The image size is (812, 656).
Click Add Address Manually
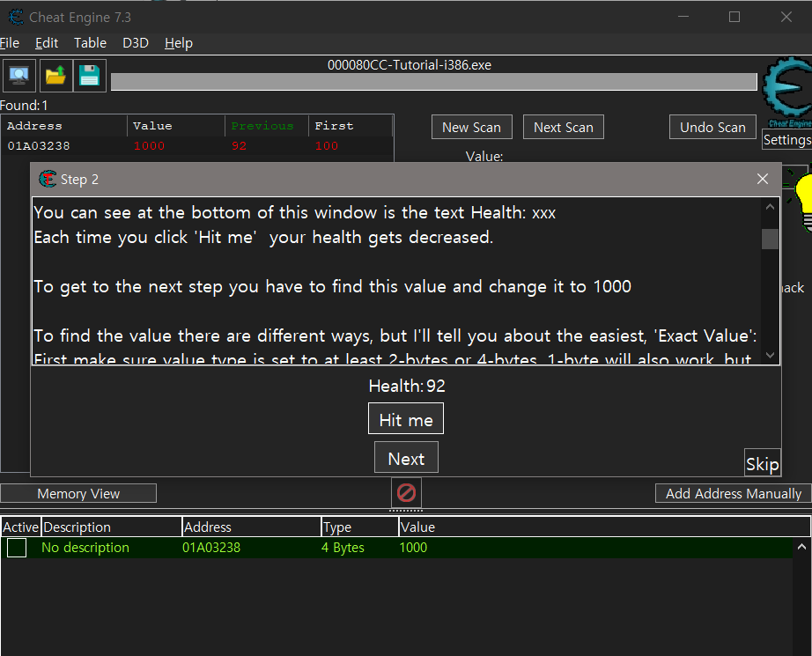click(734, 493)
